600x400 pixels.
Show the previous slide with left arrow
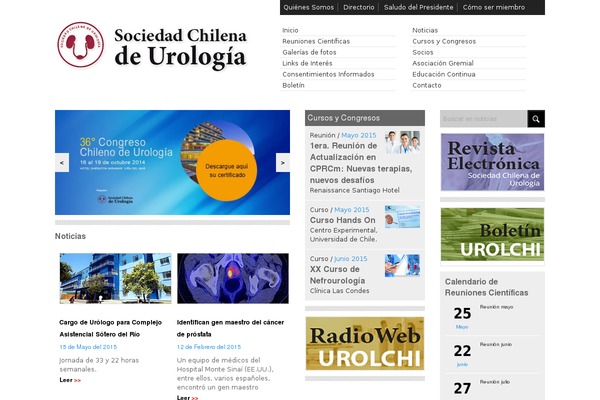click(x=62, y=163)
